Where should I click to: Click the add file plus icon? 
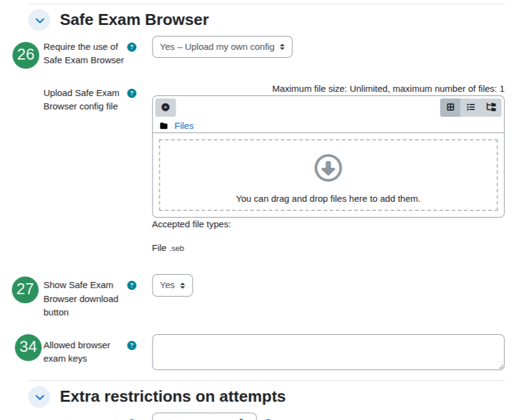click(165, 107)
